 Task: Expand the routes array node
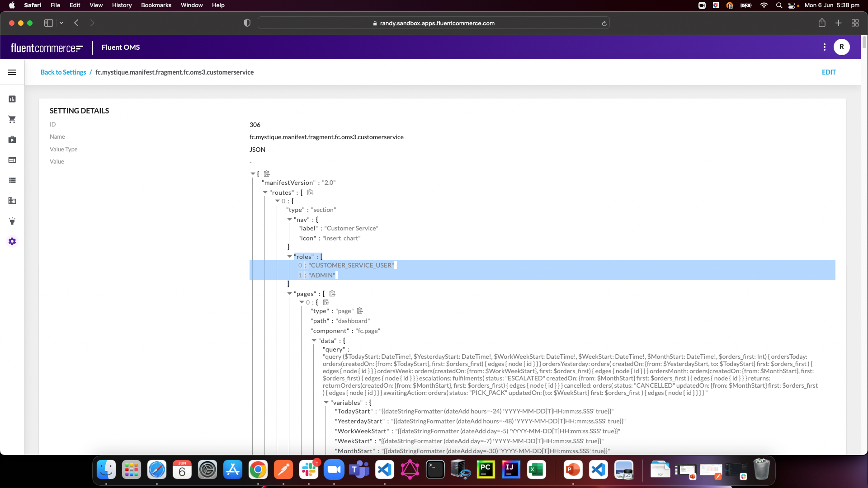click(x=264, y=192)
